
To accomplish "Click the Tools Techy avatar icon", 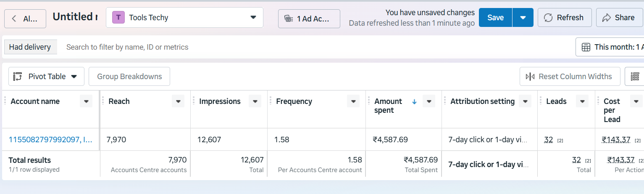I will [118, 18].
